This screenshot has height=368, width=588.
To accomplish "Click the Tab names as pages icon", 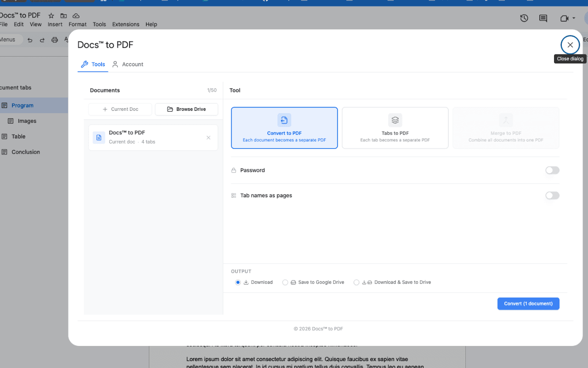I will tap(233, 195).
